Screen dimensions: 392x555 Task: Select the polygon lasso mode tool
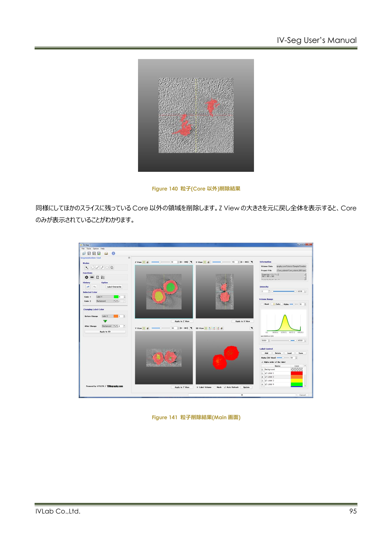click(x=93, y=267)
